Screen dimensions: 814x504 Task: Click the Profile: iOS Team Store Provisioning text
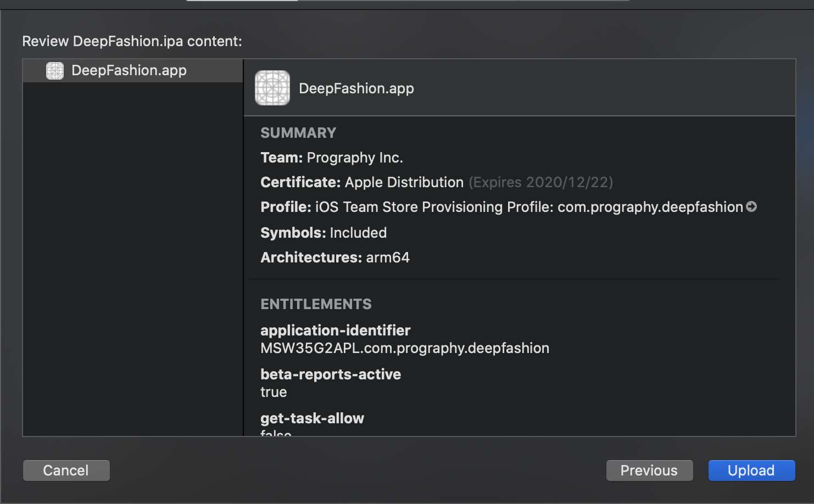pos(501,207)
